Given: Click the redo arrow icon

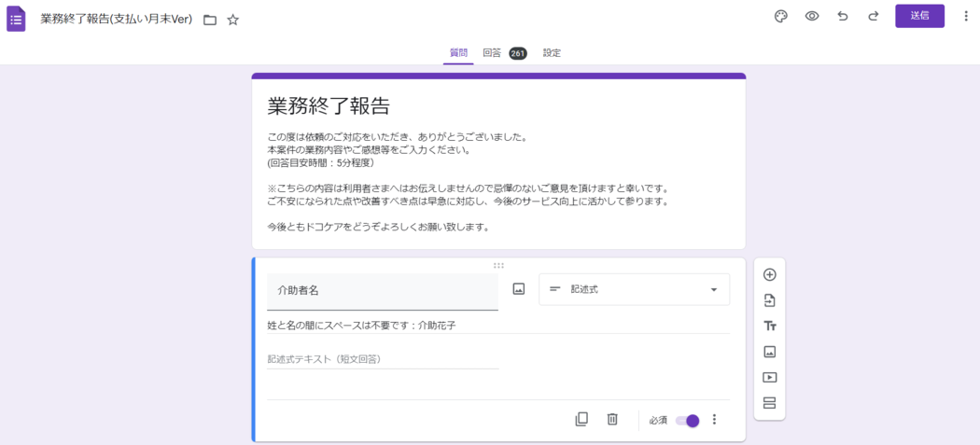Looking at the screenshot, I should coord(874,16).
